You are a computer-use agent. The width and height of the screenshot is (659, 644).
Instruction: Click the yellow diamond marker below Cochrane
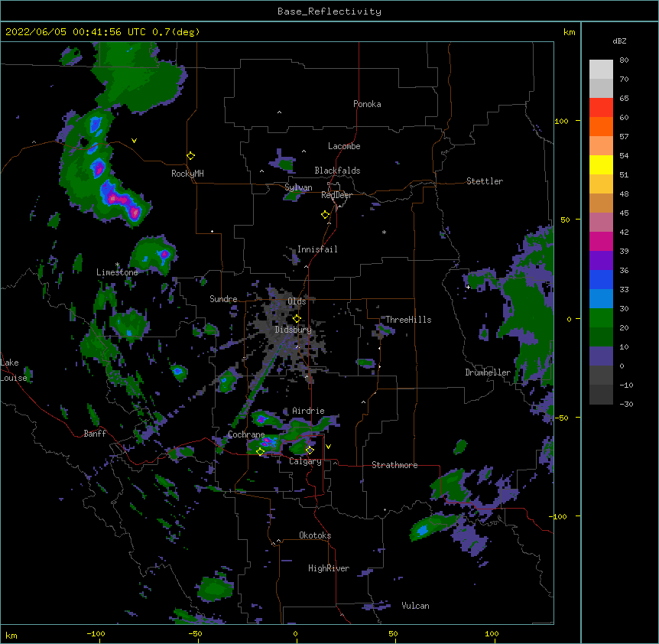tap(260, 451)
